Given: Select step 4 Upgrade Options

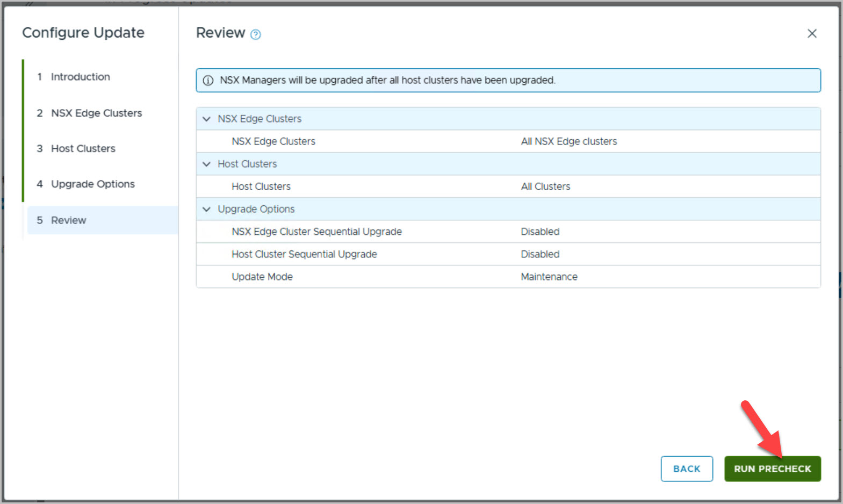Looking at the screenshot, I should pos(92,184).
